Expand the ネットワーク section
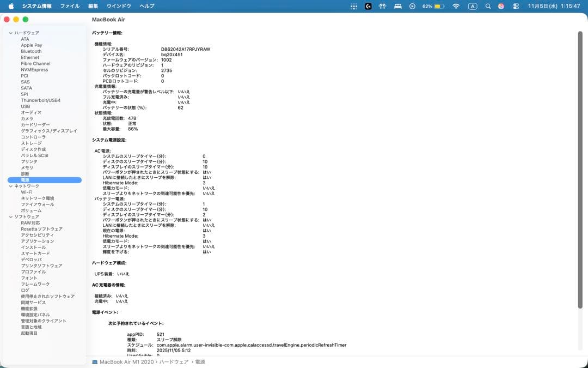Screen dimensions: 588x368 click(10, 185)
